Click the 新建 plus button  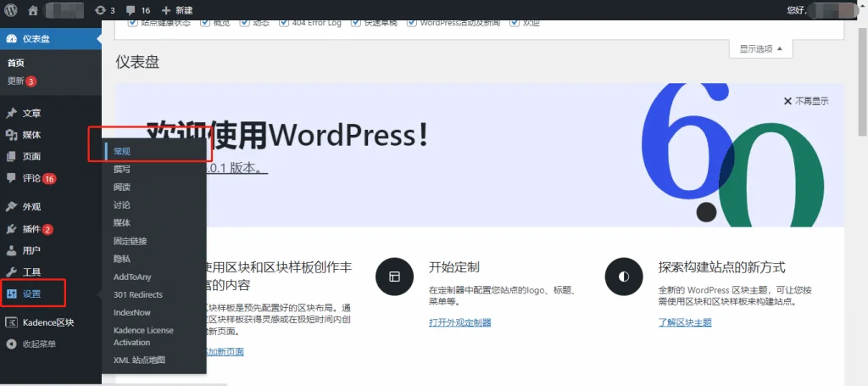(x=177, y=10)
